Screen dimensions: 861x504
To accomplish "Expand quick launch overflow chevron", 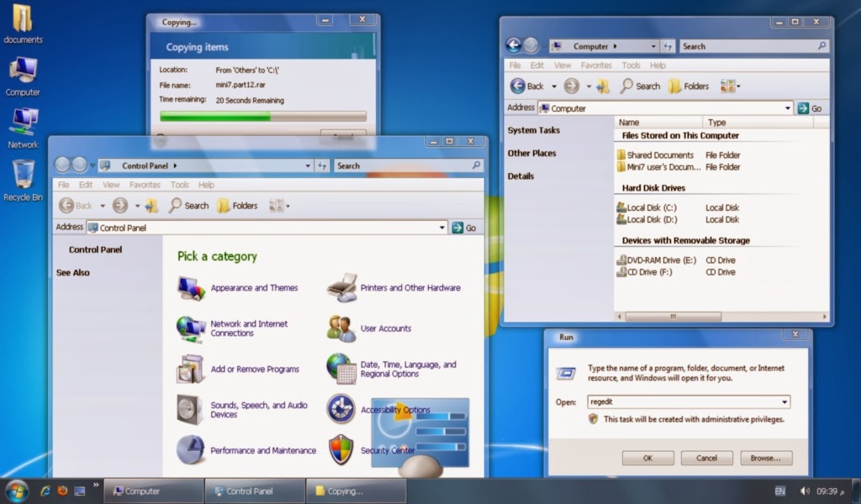I will (96, 485).
